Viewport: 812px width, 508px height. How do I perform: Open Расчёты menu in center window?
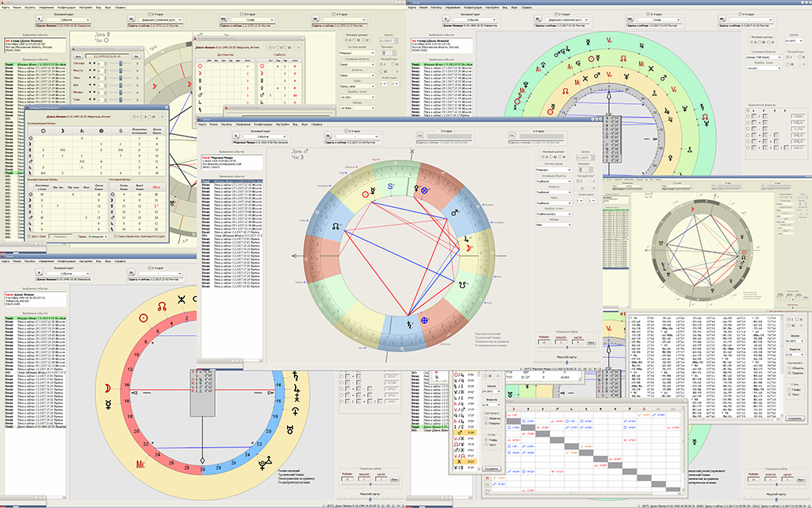tap(227, 125)
